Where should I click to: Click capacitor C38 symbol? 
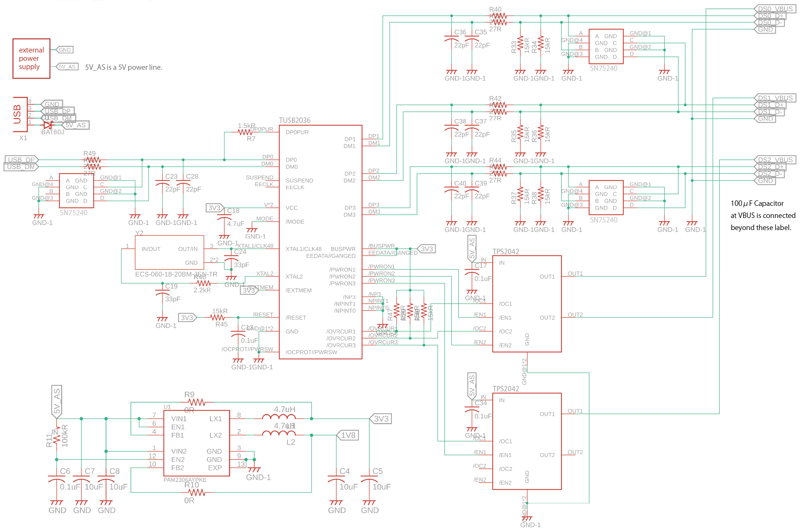[x=451, y=127]
